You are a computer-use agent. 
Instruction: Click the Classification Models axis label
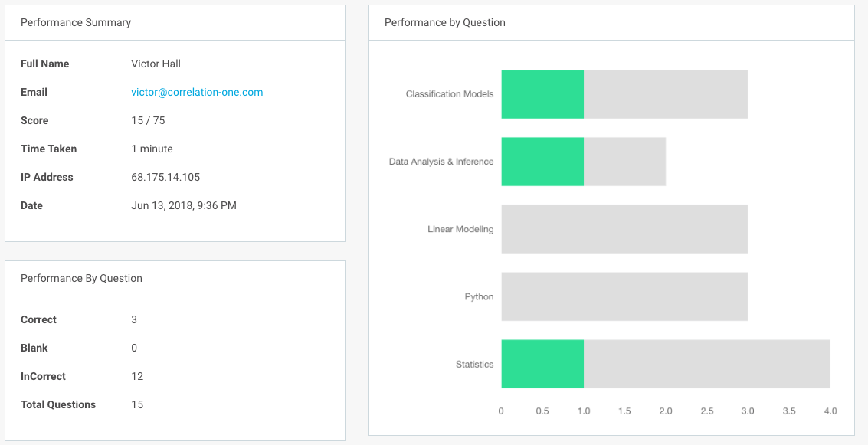point(450,94)
